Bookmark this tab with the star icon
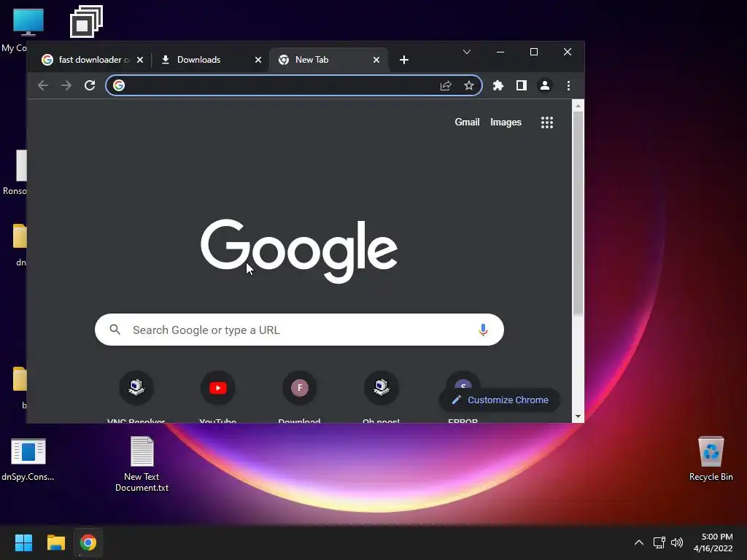 pyautogui.click(x=469, y=85)
